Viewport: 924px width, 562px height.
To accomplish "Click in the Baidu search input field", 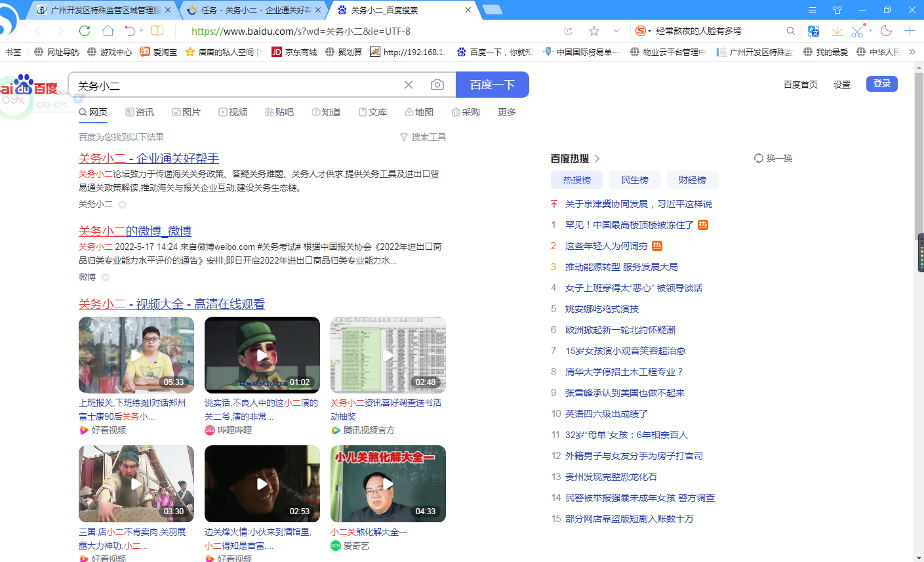I will click(x=236, y=85).
